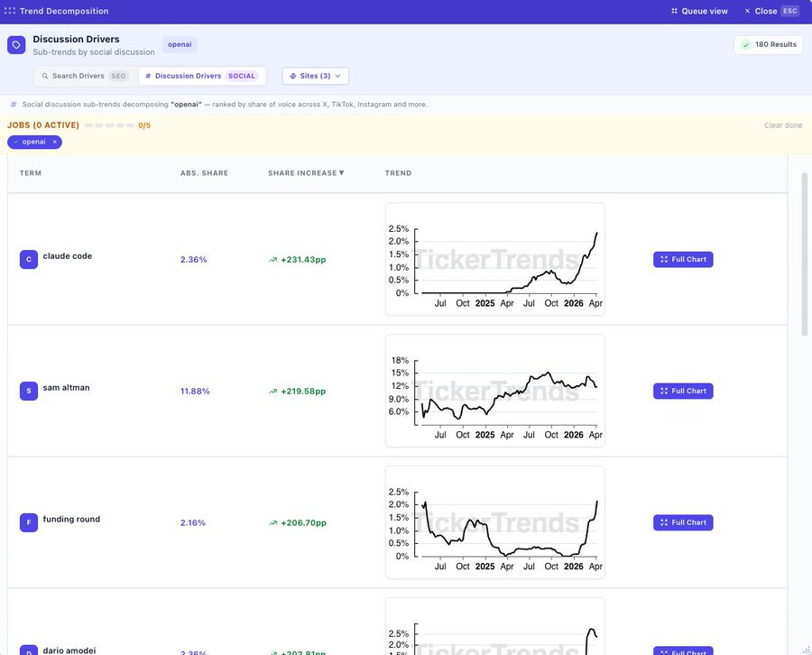
Task: Click the claude code C avatar icon
Action: coord(29,260)
